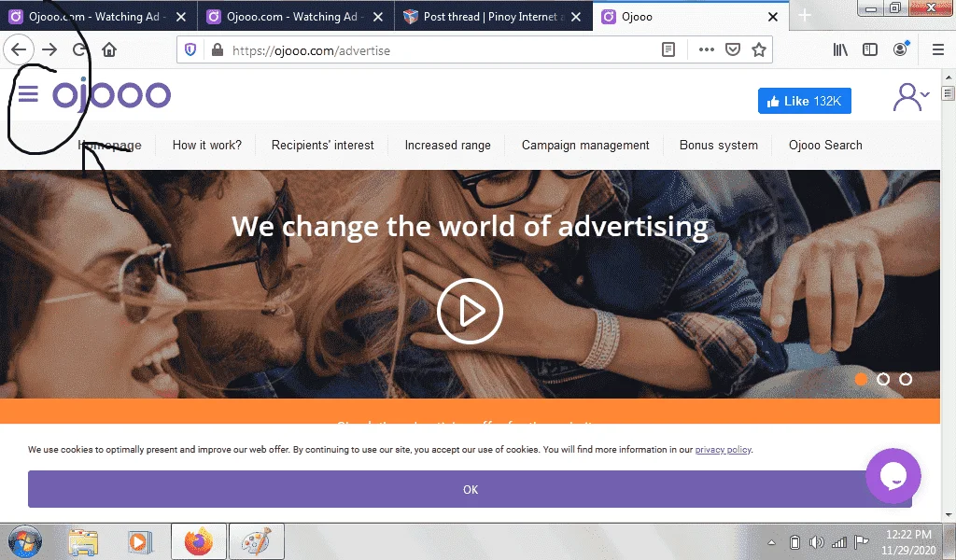956x560 pixels.
Task: Open Bonus system section
Action: (x=719, y=145)
